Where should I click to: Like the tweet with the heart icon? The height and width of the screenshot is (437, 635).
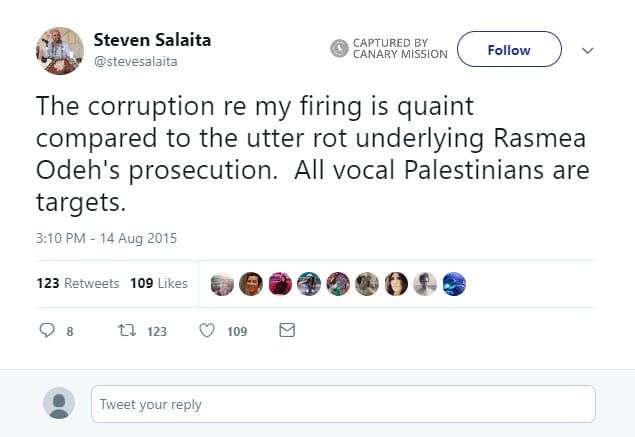[x=207, y=331]
